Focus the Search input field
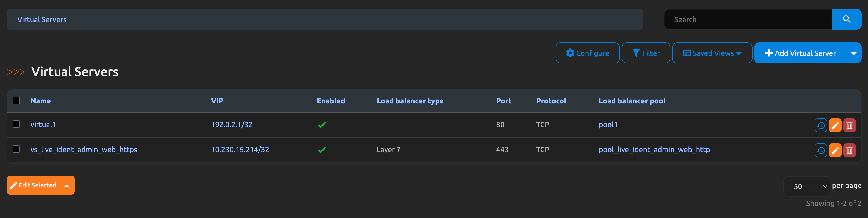868x218 pixels. (x=748, y=19)
